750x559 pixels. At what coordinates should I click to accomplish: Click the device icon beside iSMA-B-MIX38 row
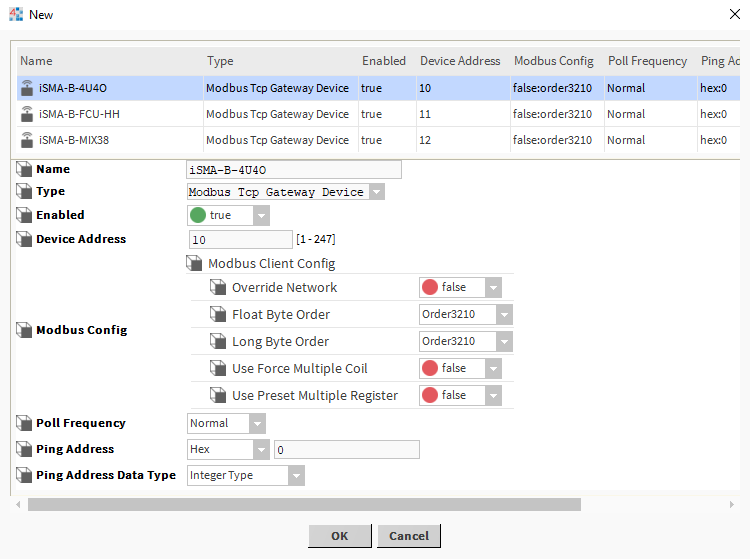pos(26,140)
